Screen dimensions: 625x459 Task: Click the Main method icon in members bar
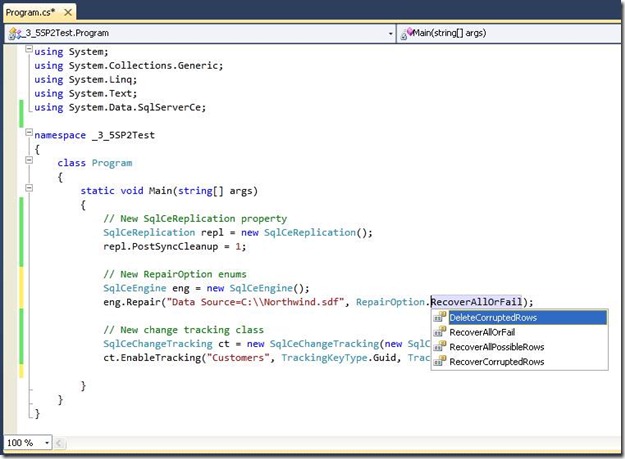[406, 33]
